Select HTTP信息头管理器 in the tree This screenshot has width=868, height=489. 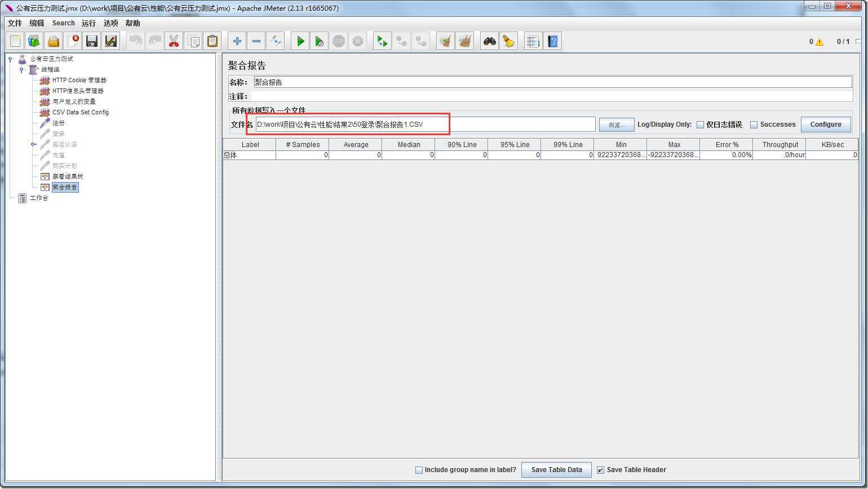78,91
